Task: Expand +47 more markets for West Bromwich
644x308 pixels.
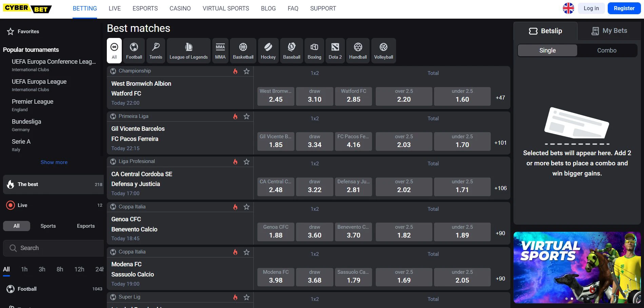Action: [500, 98]
